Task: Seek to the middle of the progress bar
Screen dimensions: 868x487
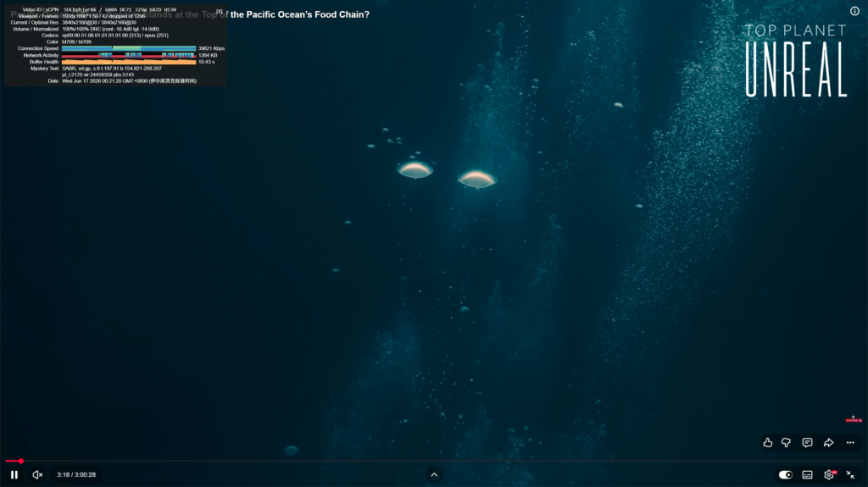Action: 434,461
